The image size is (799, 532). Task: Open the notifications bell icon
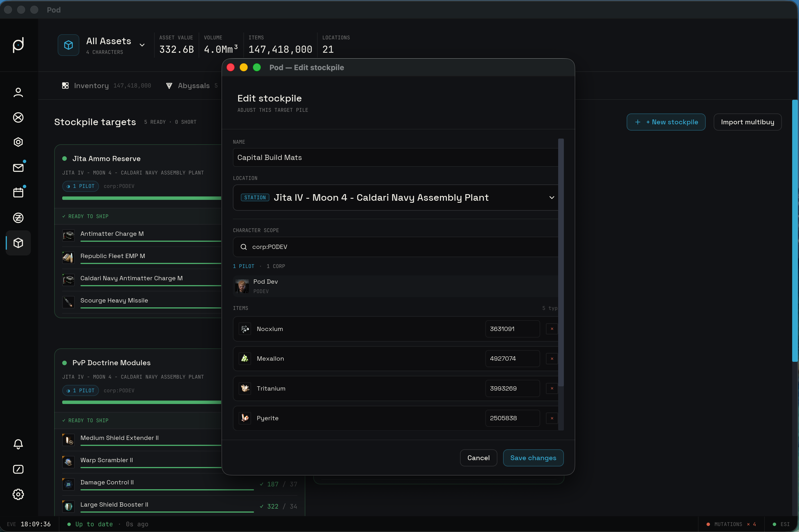(x=18, y=444)
